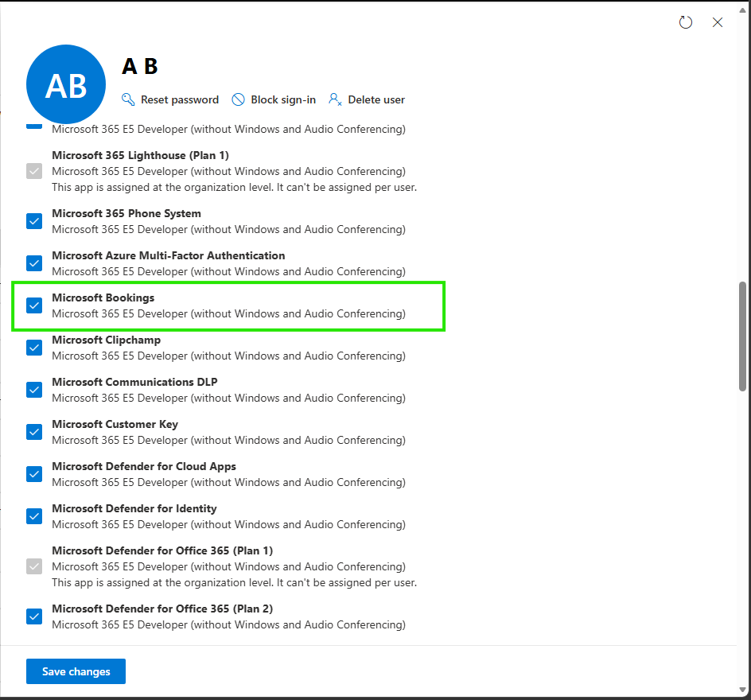Screen dimensions: 751x700
Task: Click the AB profile avatar
Action: tap(66, 84)
